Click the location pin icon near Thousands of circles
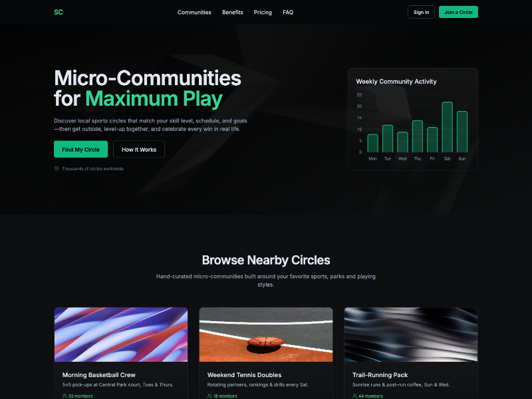 click(57, 169)
